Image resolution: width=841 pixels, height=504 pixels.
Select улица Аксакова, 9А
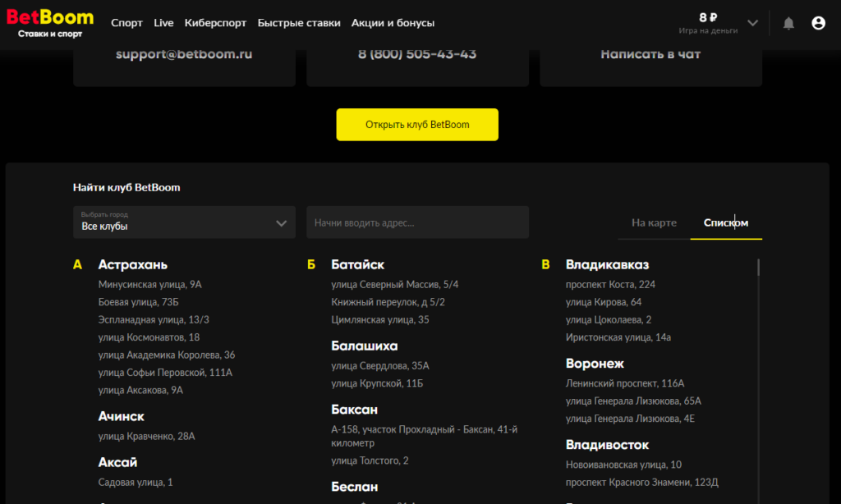coord(140,391)
